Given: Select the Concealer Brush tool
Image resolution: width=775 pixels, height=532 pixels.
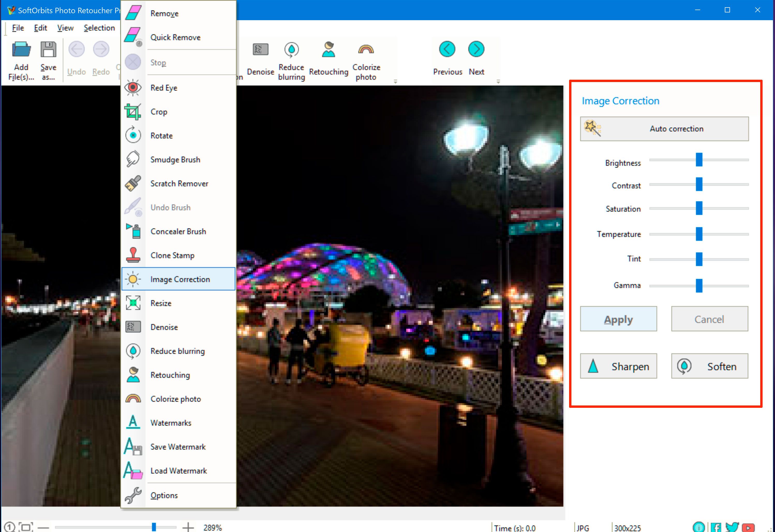Looking at the screenshot, I should point(178,231).
